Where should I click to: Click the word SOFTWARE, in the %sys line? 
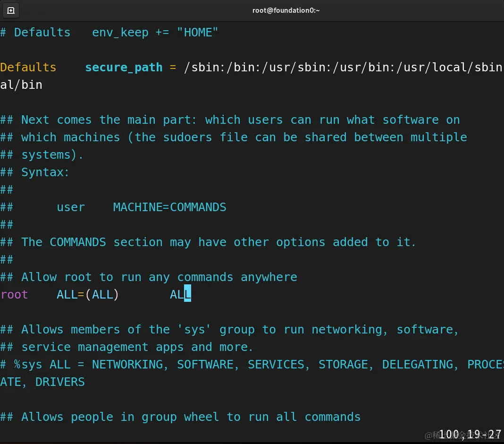pyautogui.click(x=208, y=365)
